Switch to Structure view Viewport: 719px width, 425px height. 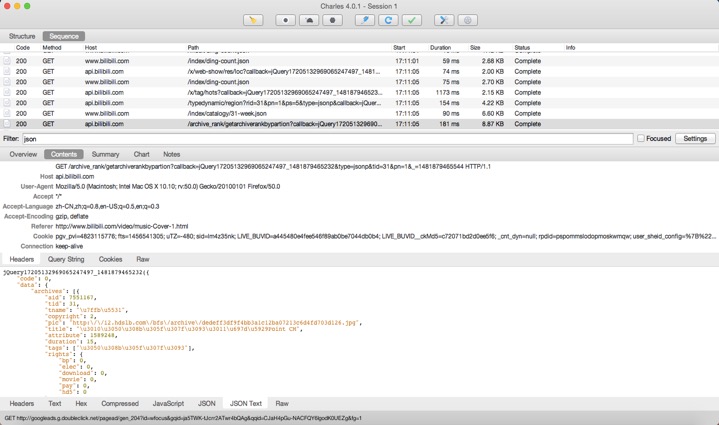pos(22,36)
